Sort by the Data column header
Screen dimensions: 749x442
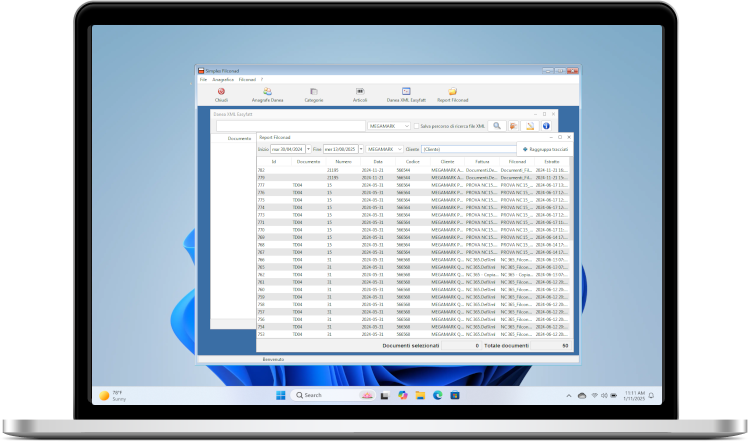point(378,162)
